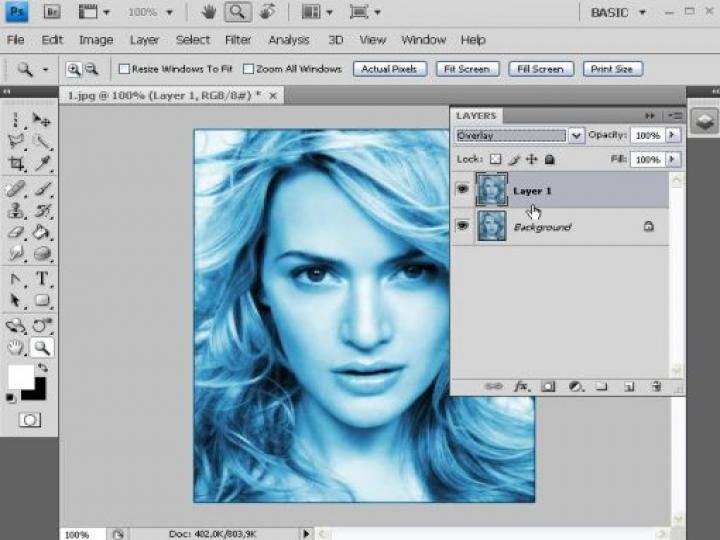This screenshot has height=540, width=720.
Task: Select the Zoom tool in the toolbox
Action: click(x=42, y=348)
